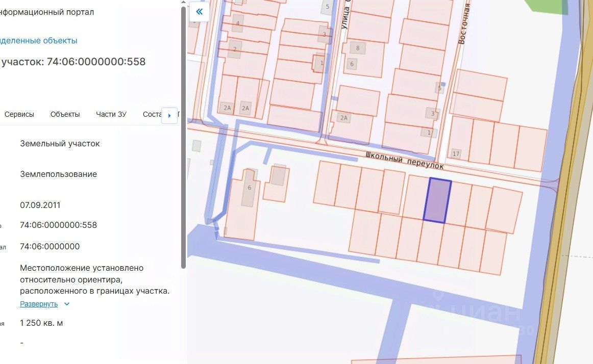Image resolution: width=593 pixels, height=364 pixels.
Task: Click the Развернуть link to expand the address
Action: click(x=39, y=304)
